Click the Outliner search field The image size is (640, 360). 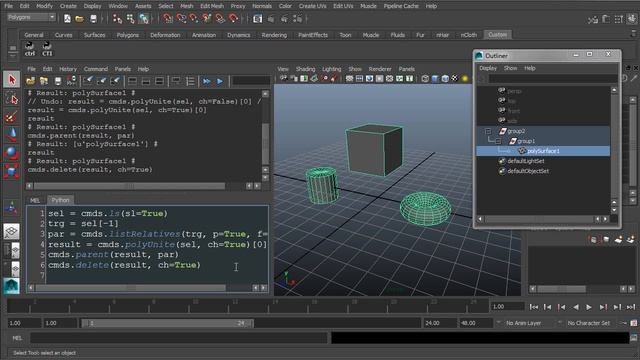(x=553, y=78)
